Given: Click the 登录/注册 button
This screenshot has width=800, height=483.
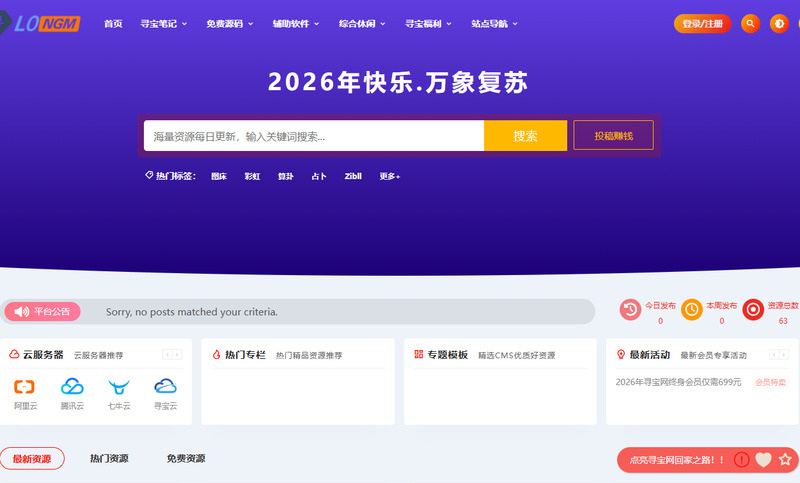Looking at the screenshot, I should (x=703, y=23).
